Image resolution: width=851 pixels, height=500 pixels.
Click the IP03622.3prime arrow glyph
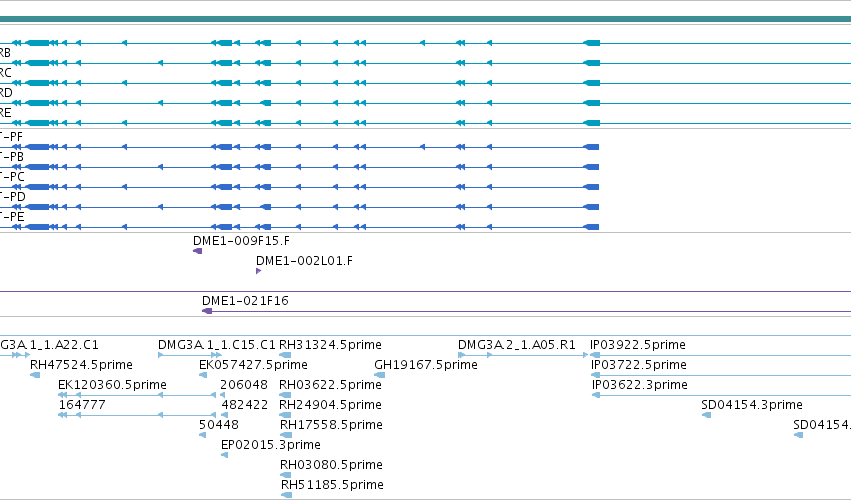click(x=596, y=395)
